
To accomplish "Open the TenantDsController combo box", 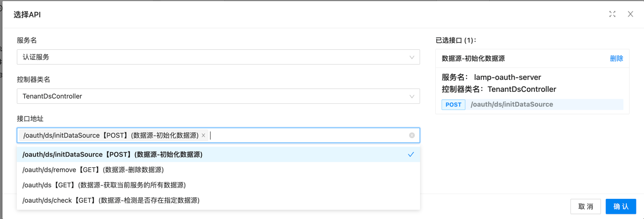I will tap(210, 97).
